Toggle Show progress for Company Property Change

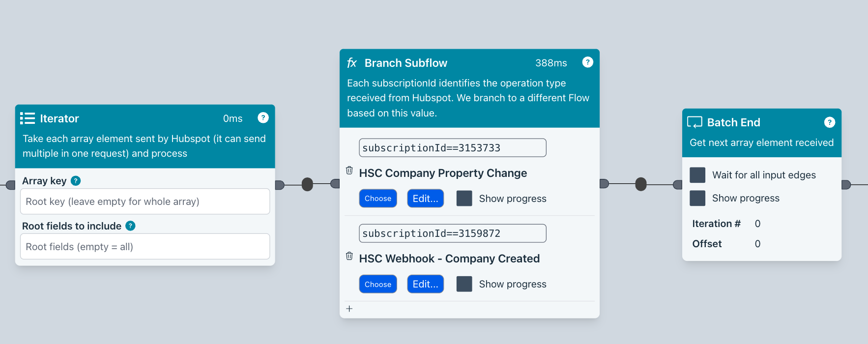(x=464, y=199)
